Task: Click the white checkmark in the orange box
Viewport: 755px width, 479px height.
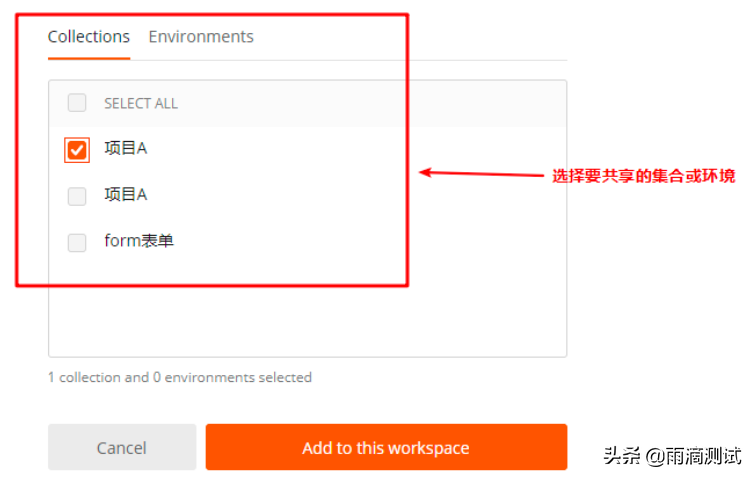Action: click(77, 150)
